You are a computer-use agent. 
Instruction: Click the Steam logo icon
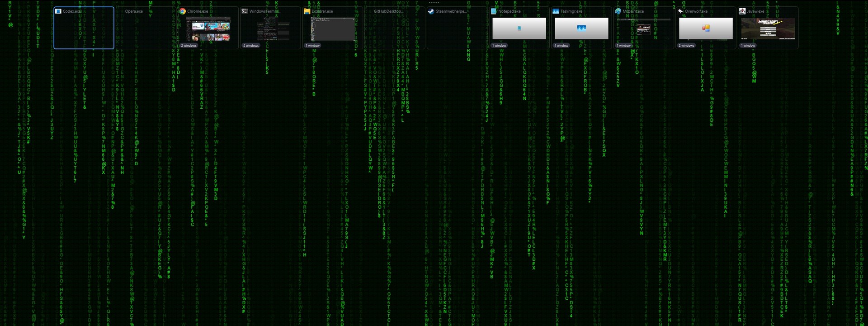(431, 11)
